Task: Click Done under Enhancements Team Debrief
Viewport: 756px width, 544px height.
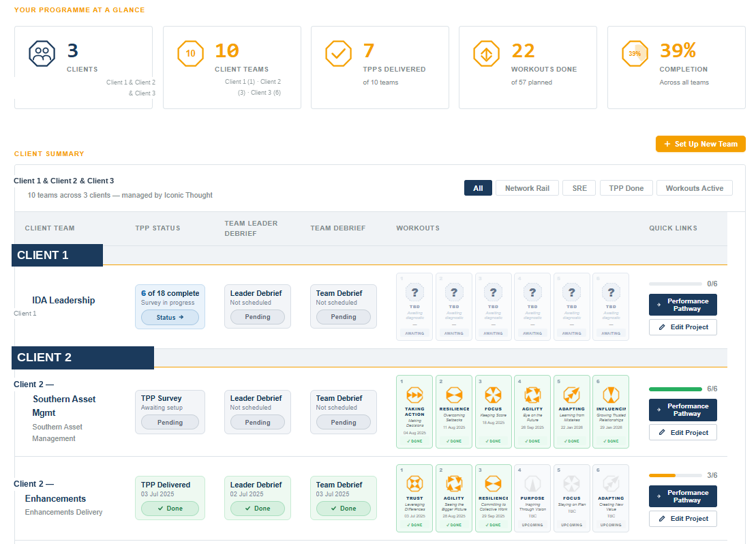Action: 344,509
